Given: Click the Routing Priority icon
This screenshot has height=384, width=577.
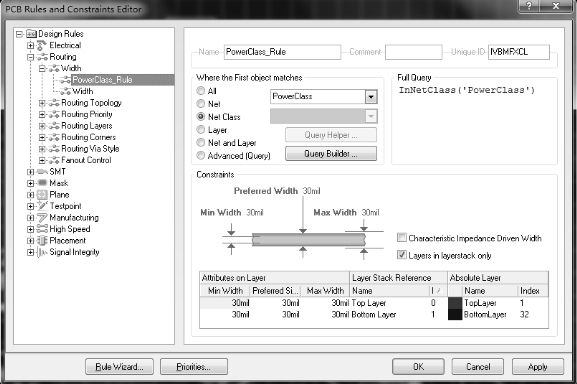Looking at the screenshot, I should (54, 114).
